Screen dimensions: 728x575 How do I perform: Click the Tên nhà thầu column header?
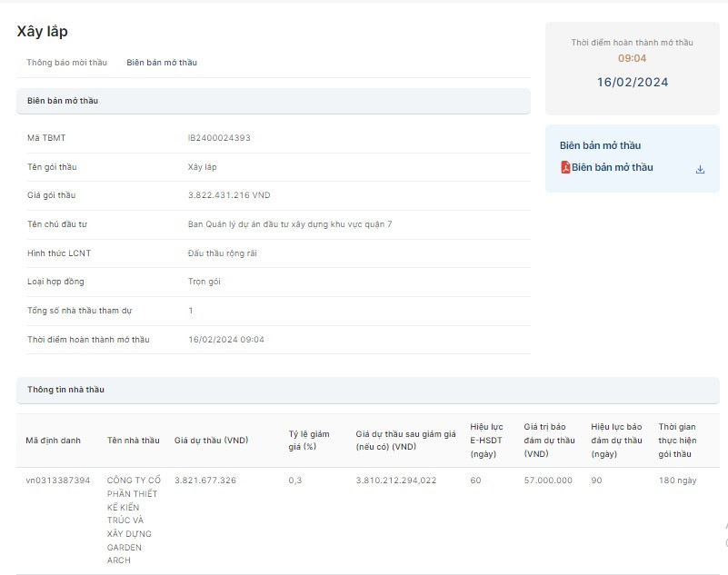coord(133,441)
